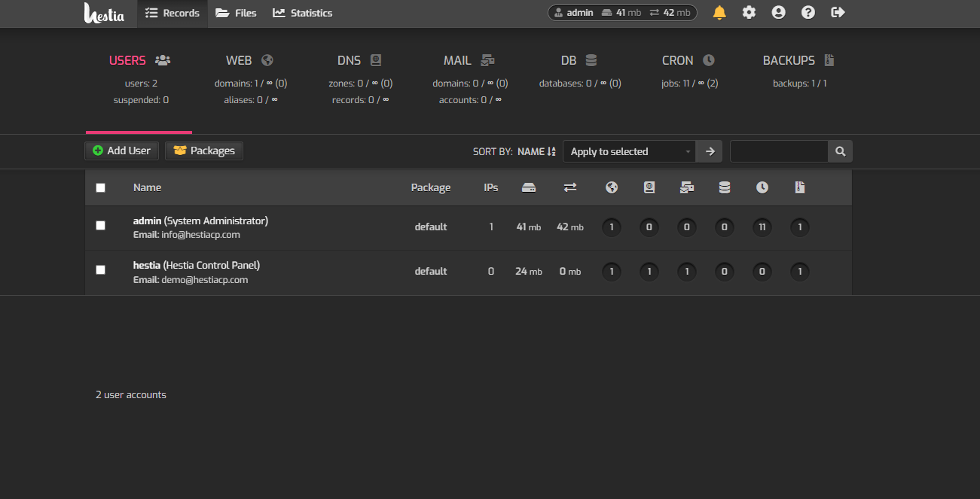The image size is (980, 499).
Task: Click the Add User button
Action: (x=122, y=151)
